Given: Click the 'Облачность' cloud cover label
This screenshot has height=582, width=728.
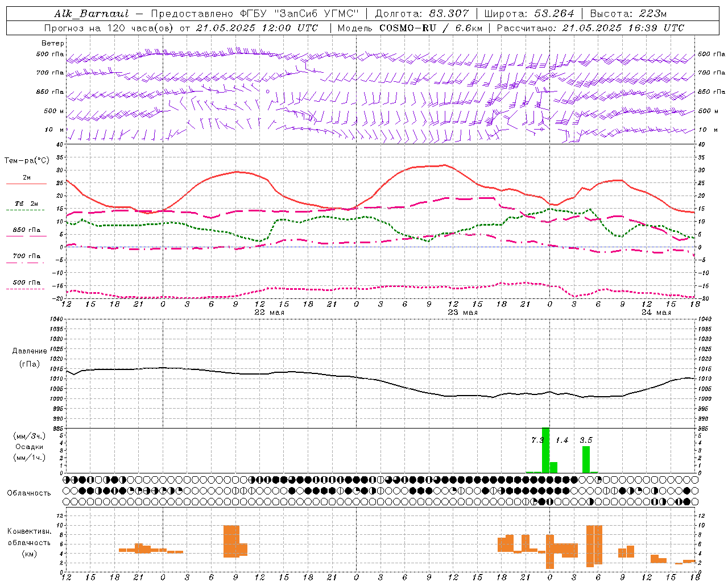Looking at the screenshot, I should pos(29,493).
